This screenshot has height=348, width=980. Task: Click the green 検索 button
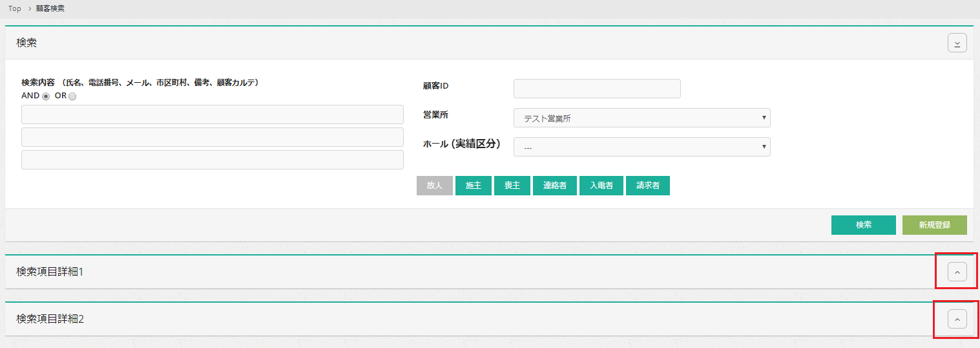[x=863, y=225]
